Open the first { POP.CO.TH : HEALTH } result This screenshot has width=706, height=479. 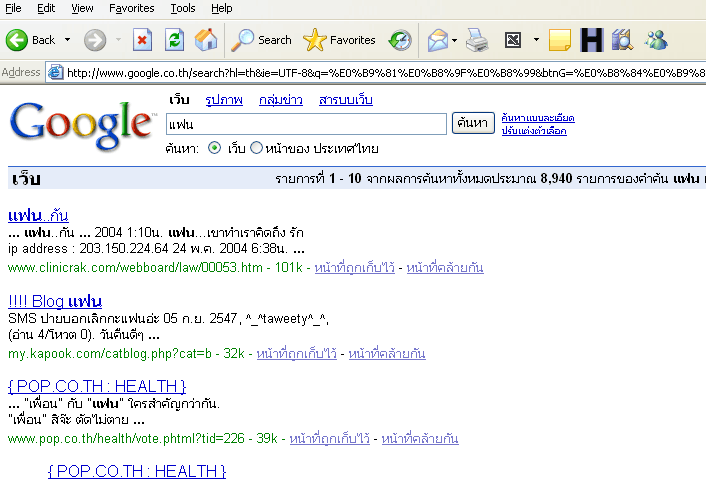tap(97, 386)
